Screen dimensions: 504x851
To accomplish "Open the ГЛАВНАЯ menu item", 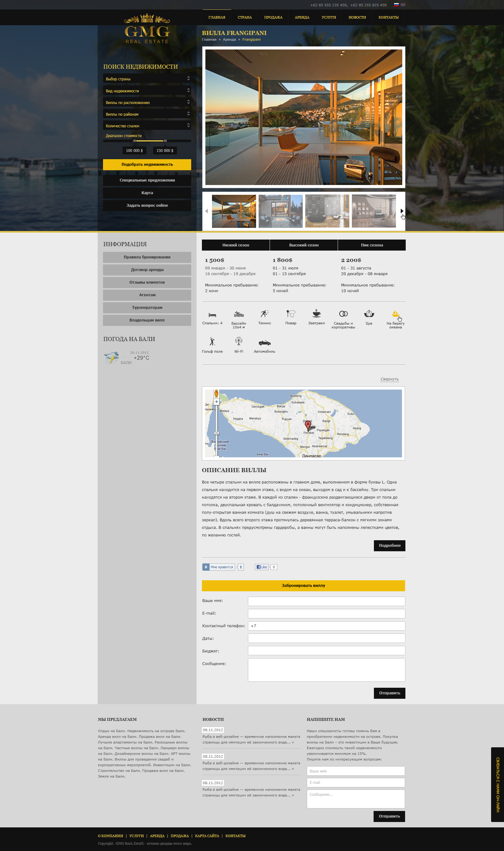I will coord(217,17).
